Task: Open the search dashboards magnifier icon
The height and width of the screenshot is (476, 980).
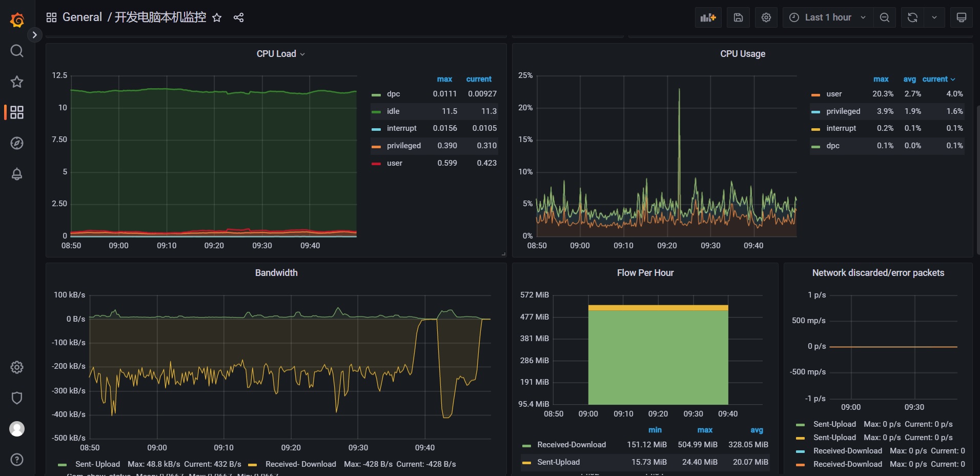Action: [17, 51]
